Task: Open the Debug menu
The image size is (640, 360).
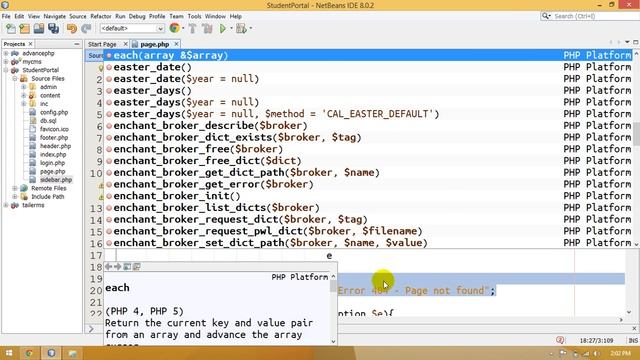Action: click(137, 16)
